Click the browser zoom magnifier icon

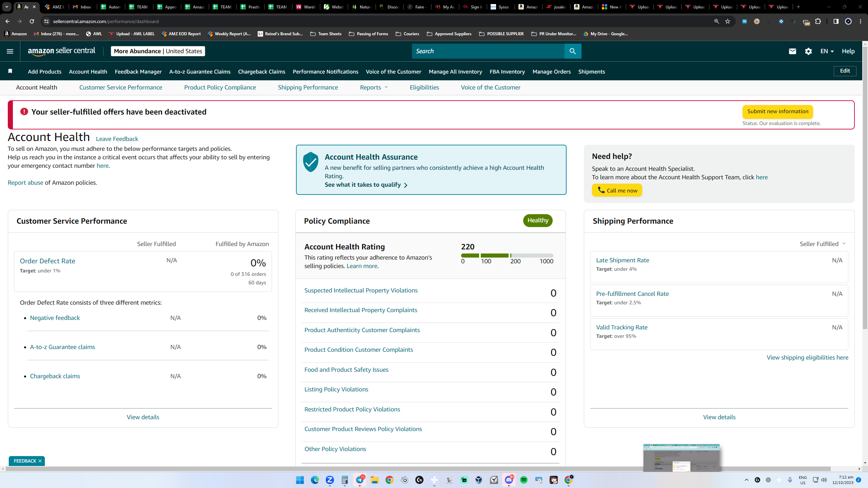click(x=716, y=21)
